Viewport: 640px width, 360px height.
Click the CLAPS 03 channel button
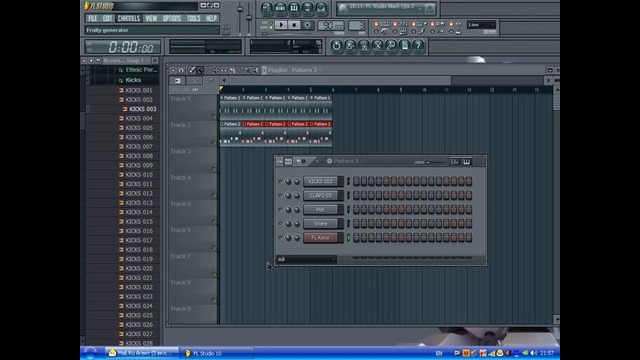pyautogui.click(x=320, y=196)
